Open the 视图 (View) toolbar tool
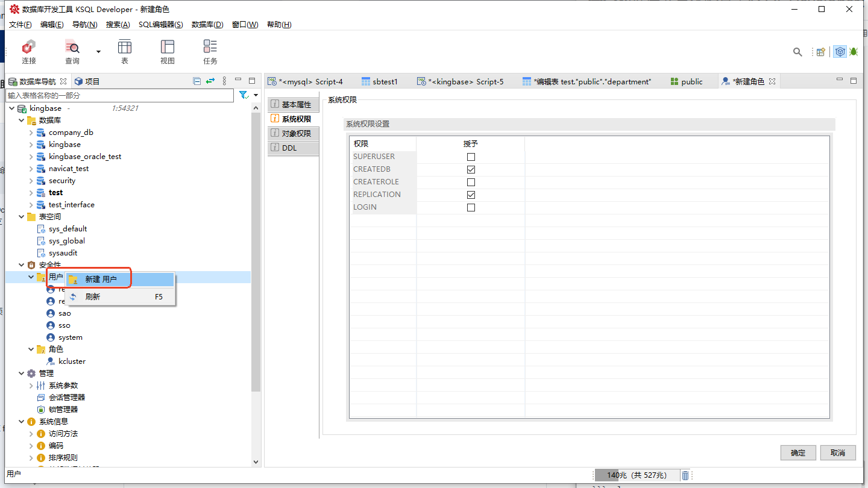This screenshot has width=868, height=488. (x=168, y=47)
